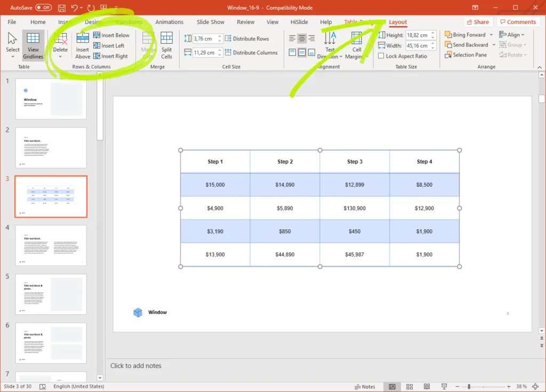Align cell text right

click(x=311, y=38)
